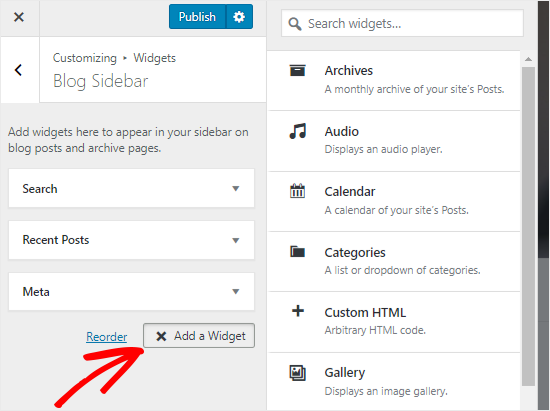550x411 pixels.
Task: Select the Archives widget entry
Action: pyautogui.click(x=394, y=80)
